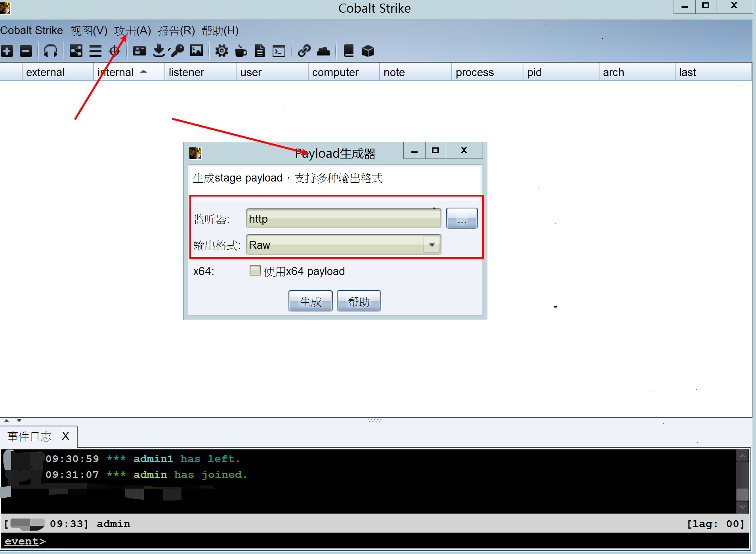
Task: Maximize the Payload generator dialog
Action: [x=435, y=151]
